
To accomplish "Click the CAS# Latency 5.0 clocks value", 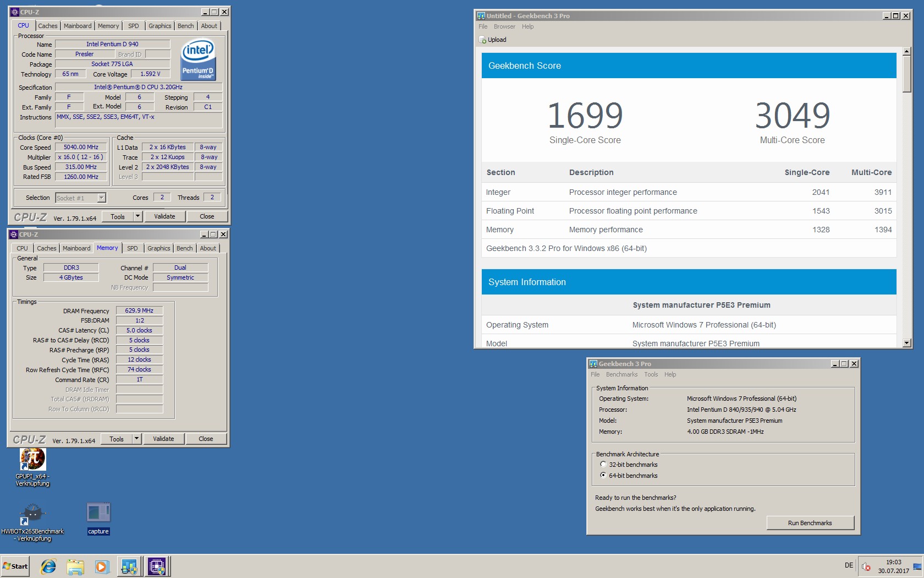I will click(139, 330).
